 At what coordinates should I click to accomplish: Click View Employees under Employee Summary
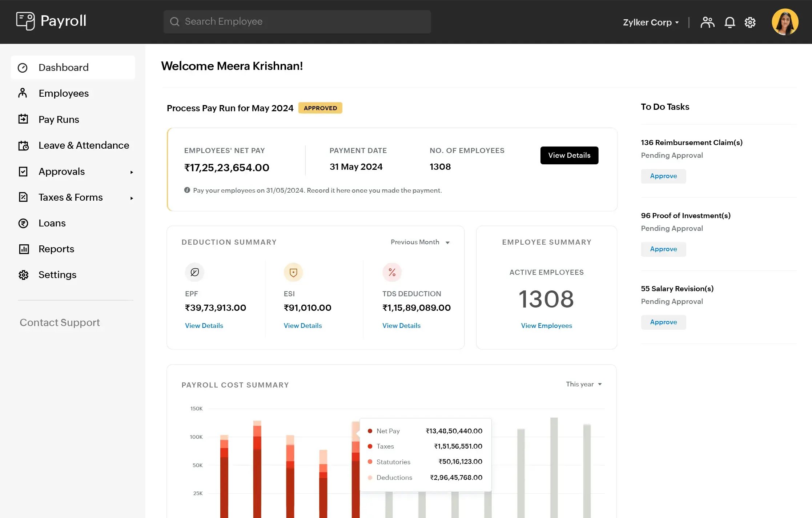click(x=546, y=325)
